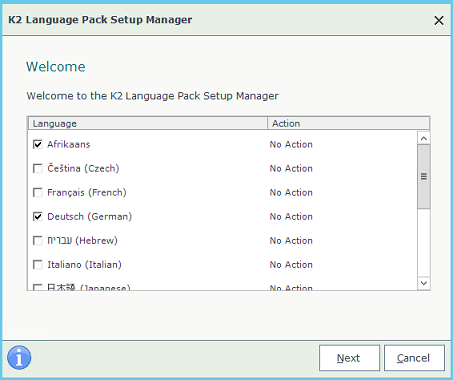Click the scroll down arrow in language list
This screenshot has height=380, width=453.
pyautogui.click(x=424, y=283)
